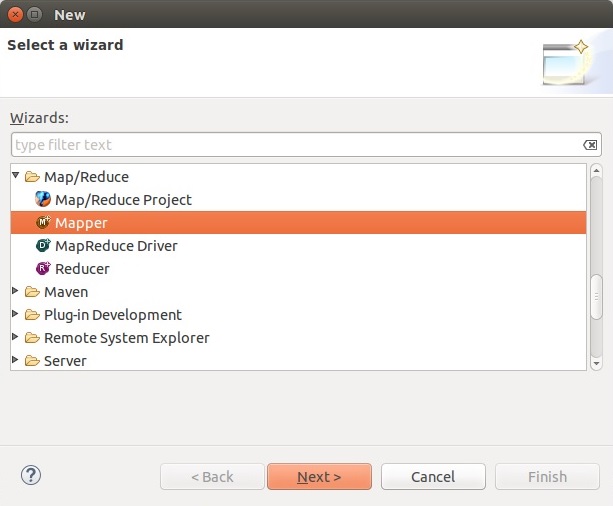Select the Map/Reduce category label
Screen dimensions: 613x506
click(x=86, y=177)
